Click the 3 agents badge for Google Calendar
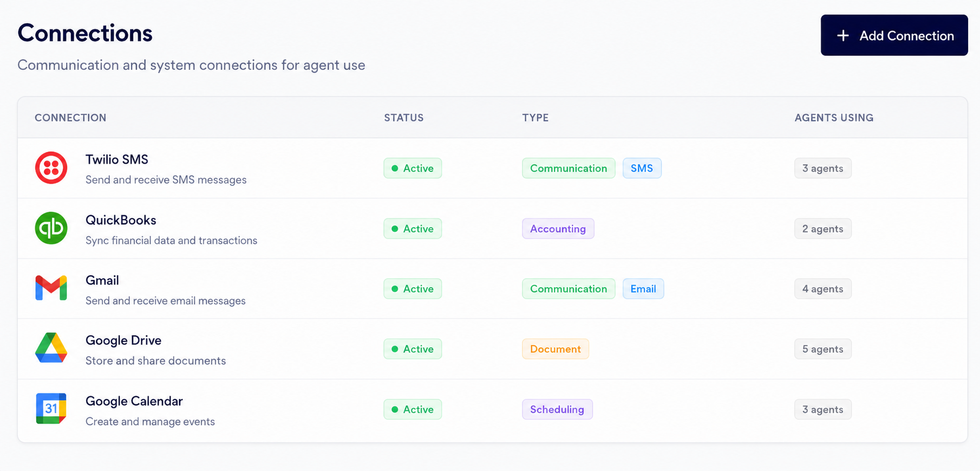 click(x=822, y=409)
